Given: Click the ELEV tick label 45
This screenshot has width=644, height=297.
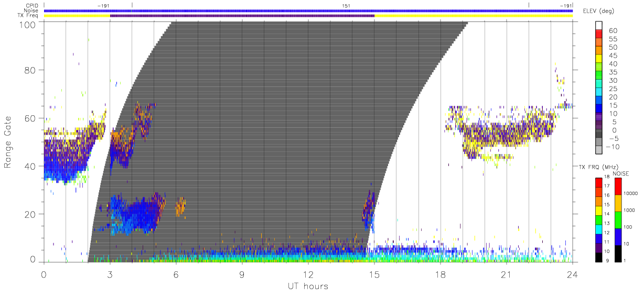Looking at the screenshot, I should (x=614, y=56).
